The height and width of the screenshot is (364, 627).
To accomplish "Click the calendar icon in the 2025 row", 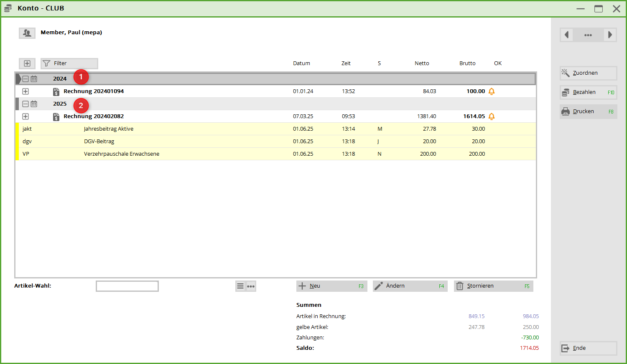I will (34, 104).
